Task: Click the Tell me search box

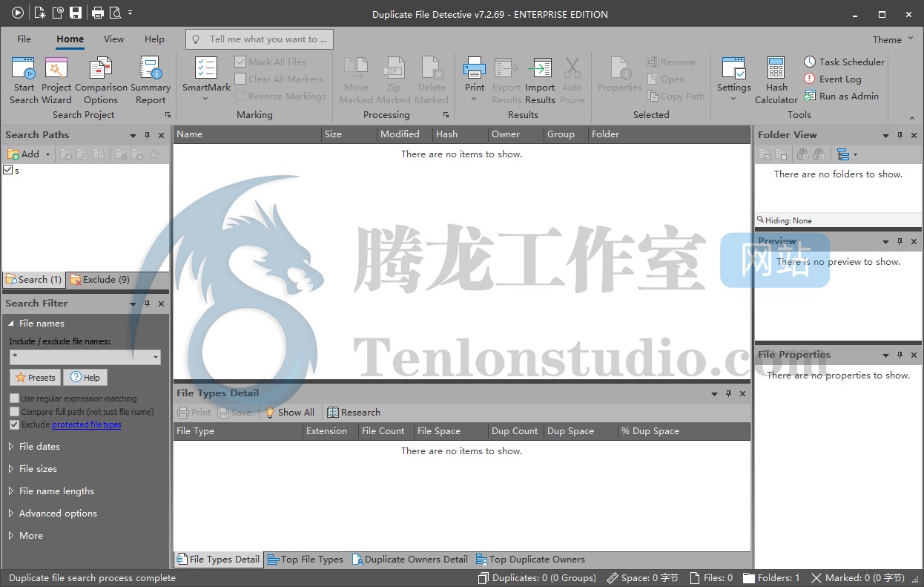Action: coord(259,39)
